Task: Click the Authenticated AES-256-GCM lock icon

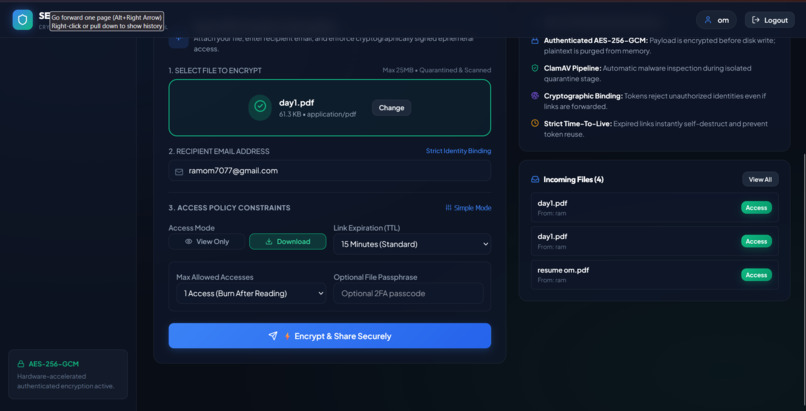Action: coord(535,41)
